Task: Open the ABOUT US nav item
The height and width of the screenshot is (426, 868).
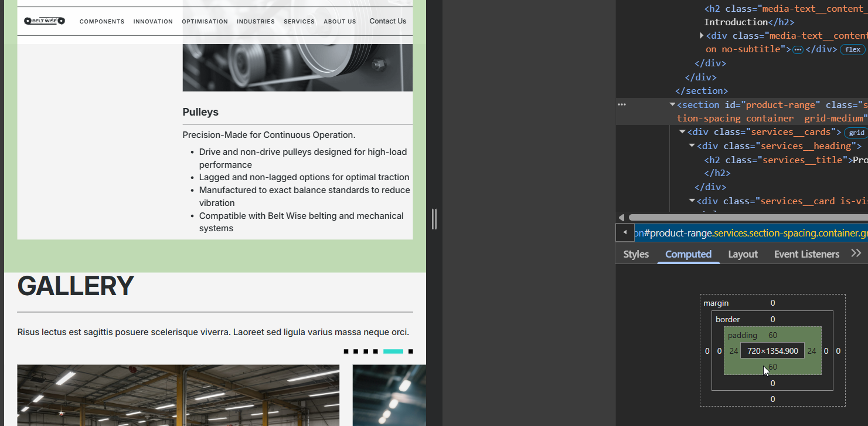Action: point(340,22)
